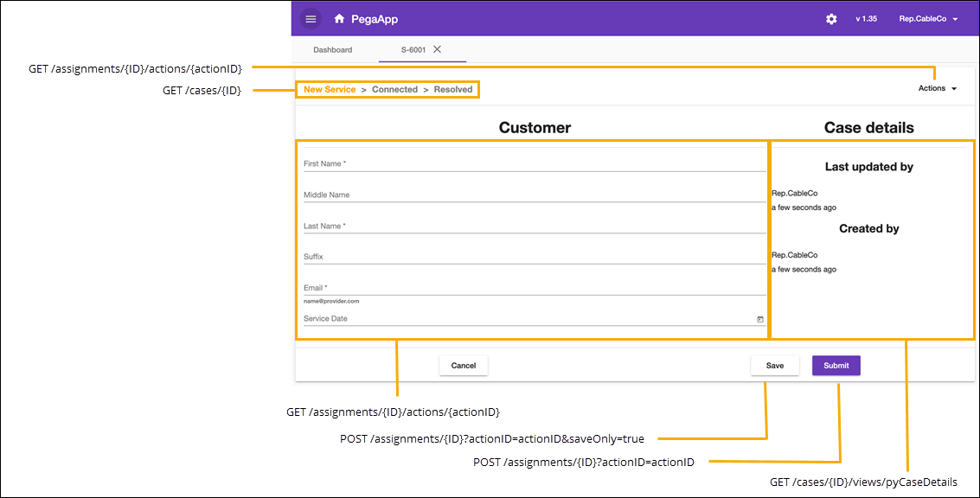
Task: Expand the Rep.CableCo user dropdown
Action: (x=928, y=19)
